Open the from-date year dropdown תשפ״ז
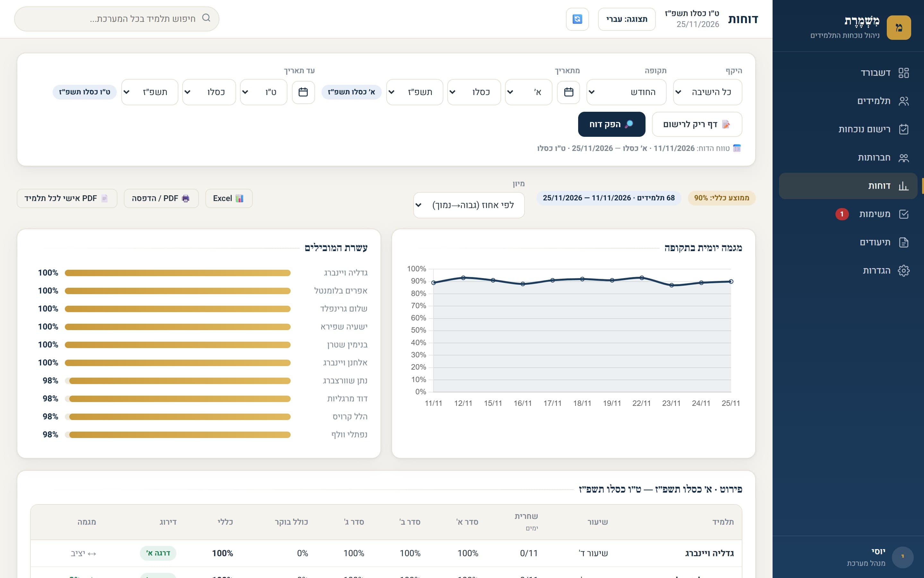The image size is (924, 578). (x=415, y=92)
